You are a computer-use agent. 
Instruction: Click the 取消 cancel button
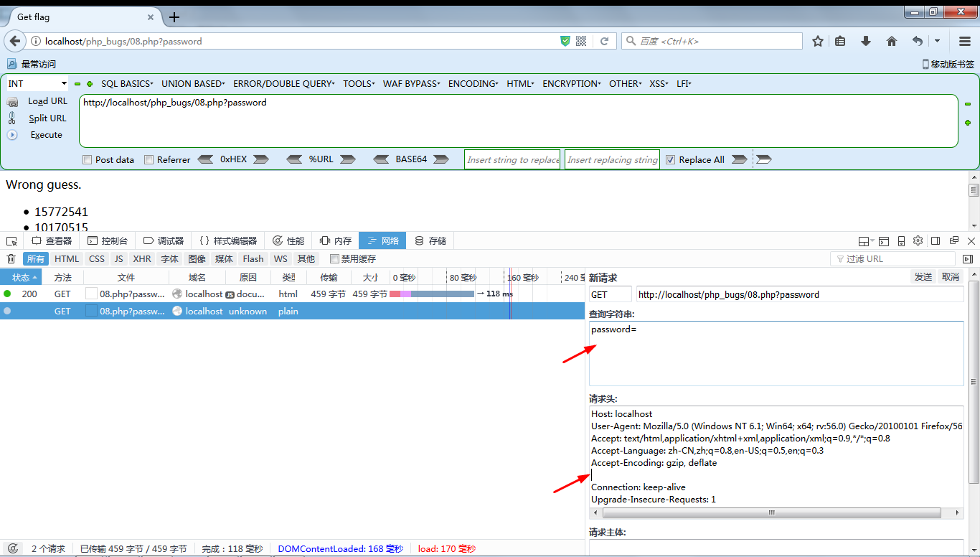point(951,276)
